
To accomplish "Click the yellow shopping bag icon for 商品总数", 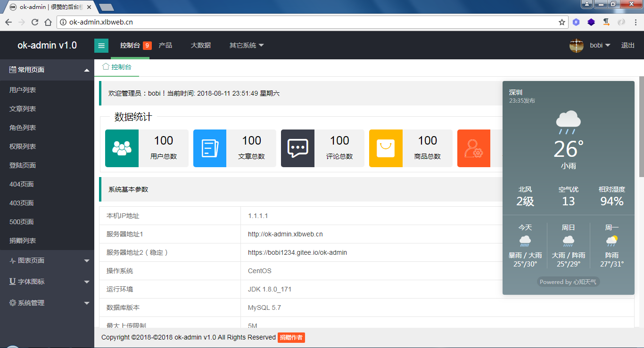I will pos(386,148).
